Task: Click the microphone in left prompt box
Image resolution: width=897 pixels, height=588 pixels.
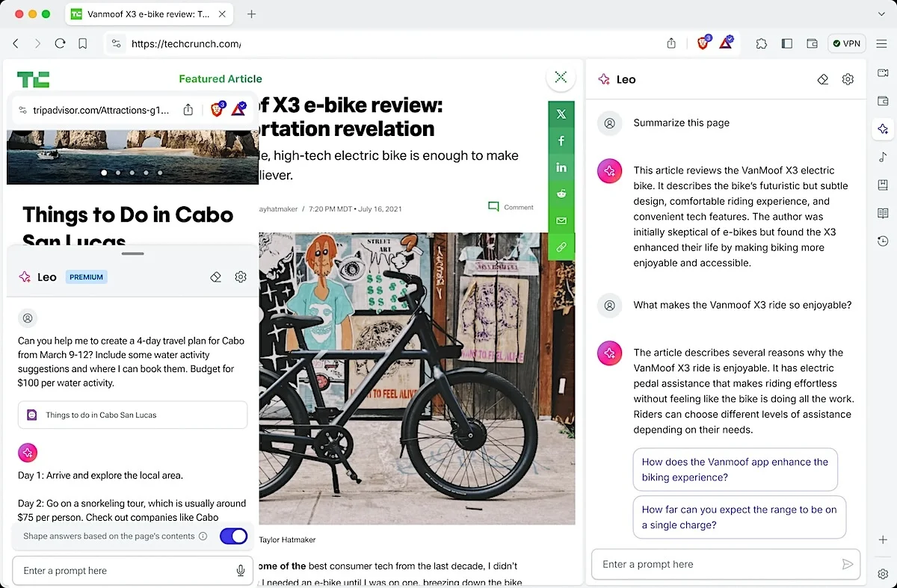Action: [x=241, y=571]
